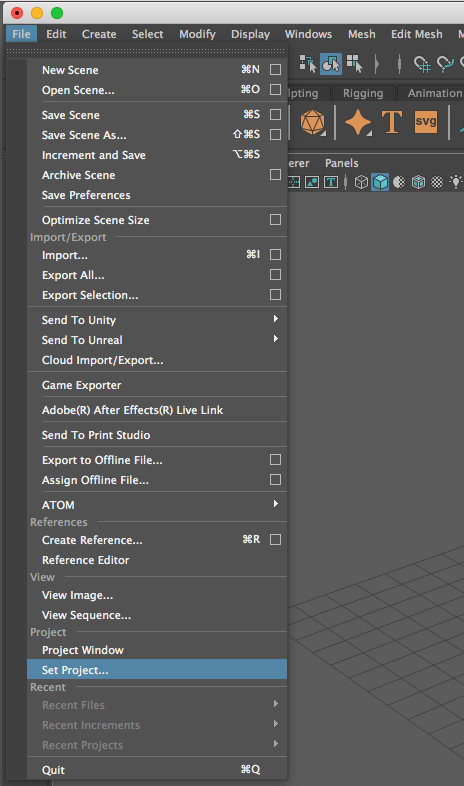Image resolution: width=464 pixels, height=786 pixels.
Task: Click Quit at the menu bottom
Action: pos(157,770)
